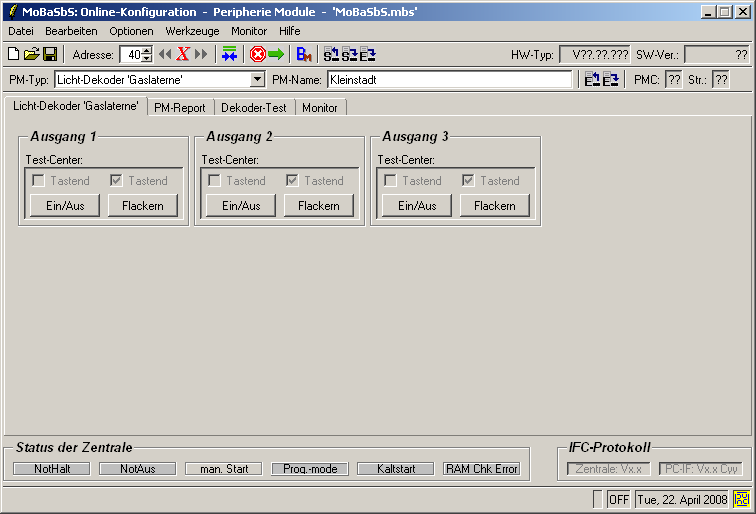The width and height of the screenshot is (756, 514).
Task: Decrease the Adresse value with down arrow
Action: [x=147, y=59]
